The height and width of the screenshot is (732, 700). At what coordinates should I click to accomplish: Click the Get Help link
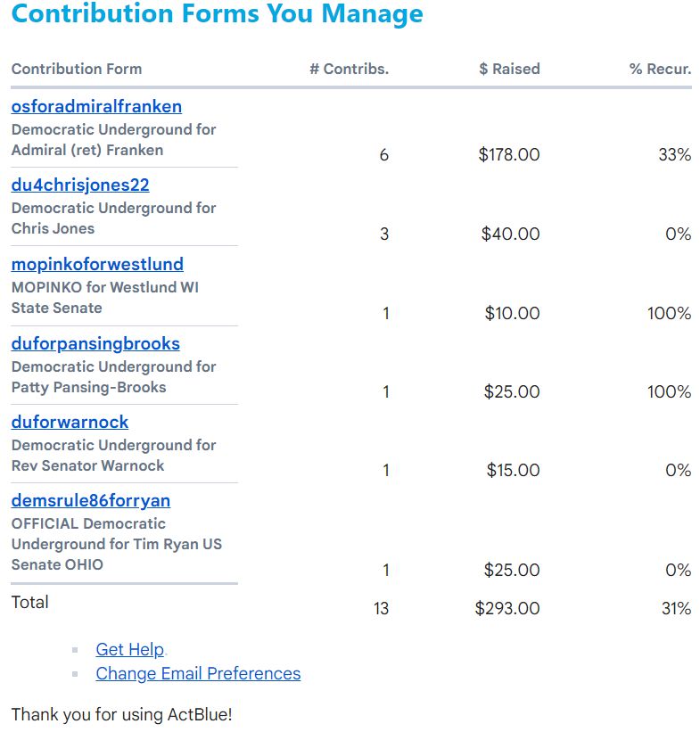click(130, 650)
